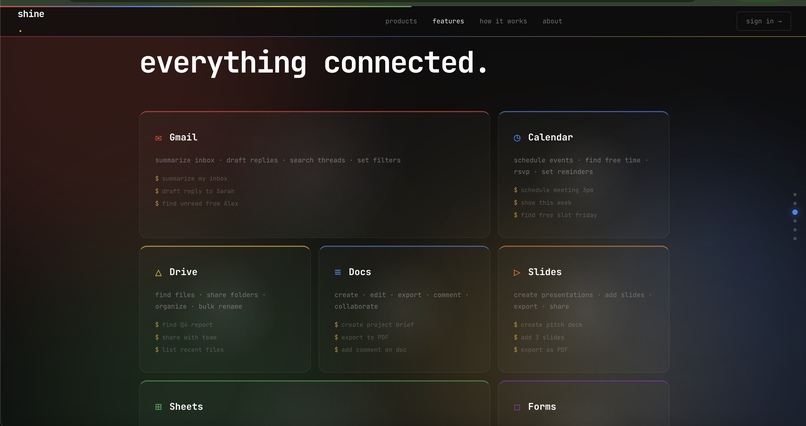Click the Calendar clock icon
Viewport: 806px width, 426px height.
point(517,138)
